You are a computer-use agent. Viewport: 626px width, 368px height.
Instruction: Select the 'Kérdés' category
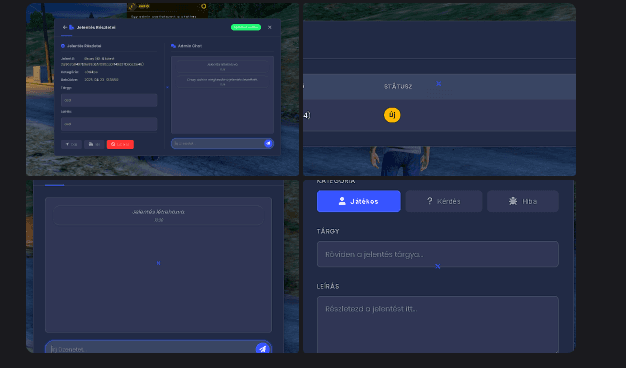pyautogui.click(x=444, y=201)
